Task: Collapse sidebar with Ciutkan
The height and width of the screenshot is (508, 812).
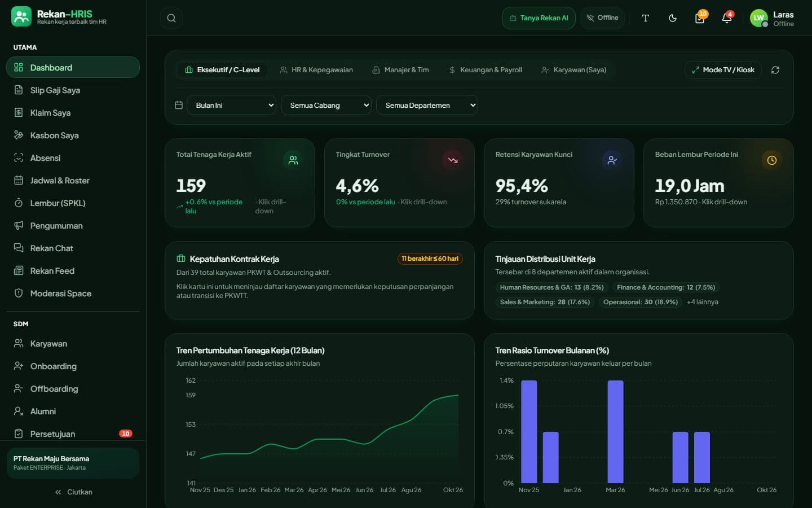Action: (73, 492)
